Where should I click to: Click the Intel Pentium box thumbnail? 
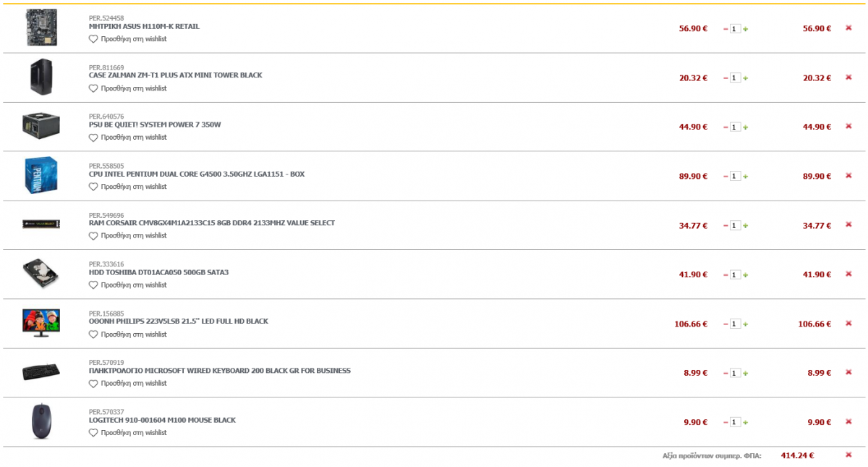[41, 175]
